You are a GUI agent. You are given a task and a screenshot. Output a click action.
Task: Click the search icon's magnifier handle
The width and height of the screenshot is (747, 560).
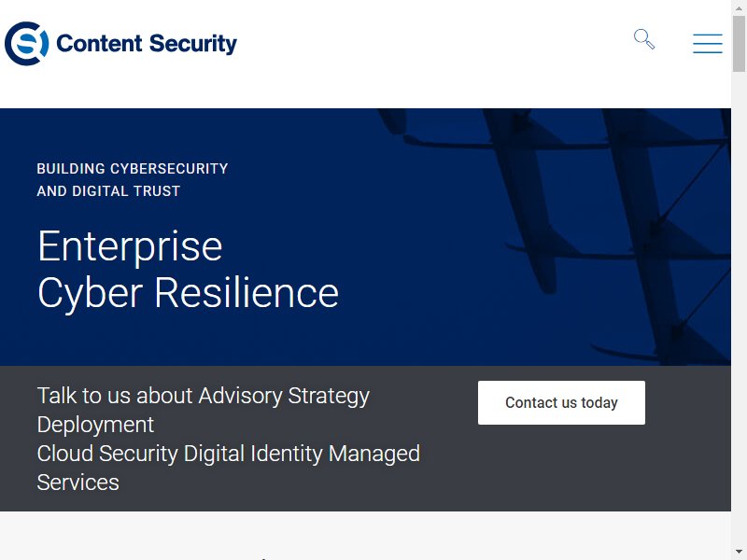[650, 44]
